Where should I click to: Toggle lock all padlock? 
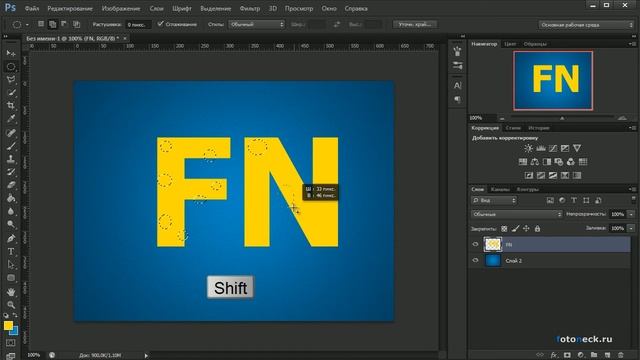coord(537,229)
